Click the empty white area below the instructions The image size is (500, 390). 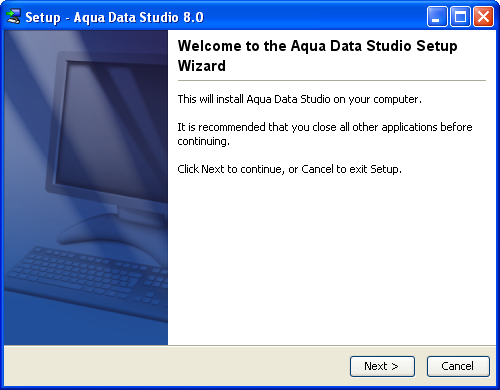[332, 260]
